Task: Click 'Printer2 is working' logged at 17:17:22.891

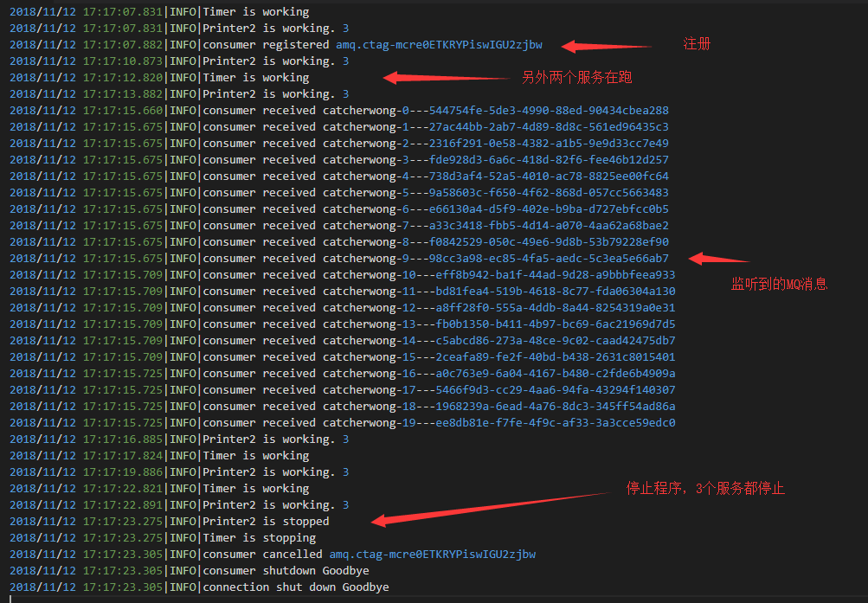Action: coord(276,505)
